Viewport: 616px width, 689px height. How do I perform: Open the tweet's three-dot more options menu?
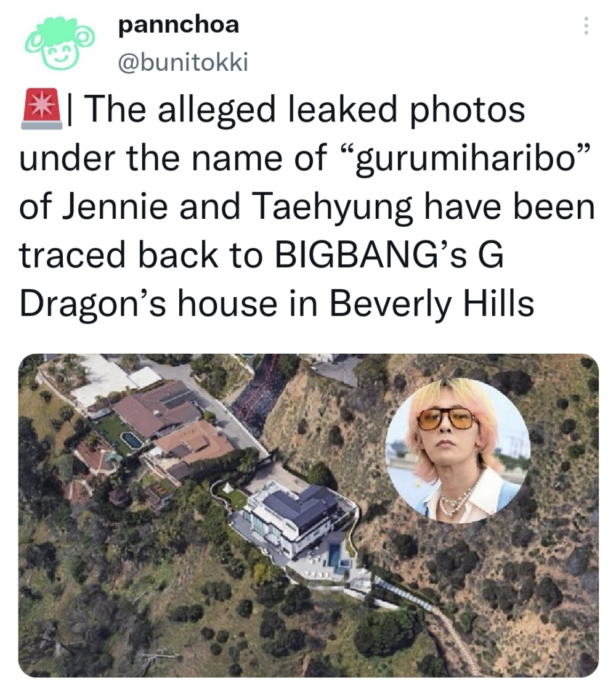coord(586,26)
